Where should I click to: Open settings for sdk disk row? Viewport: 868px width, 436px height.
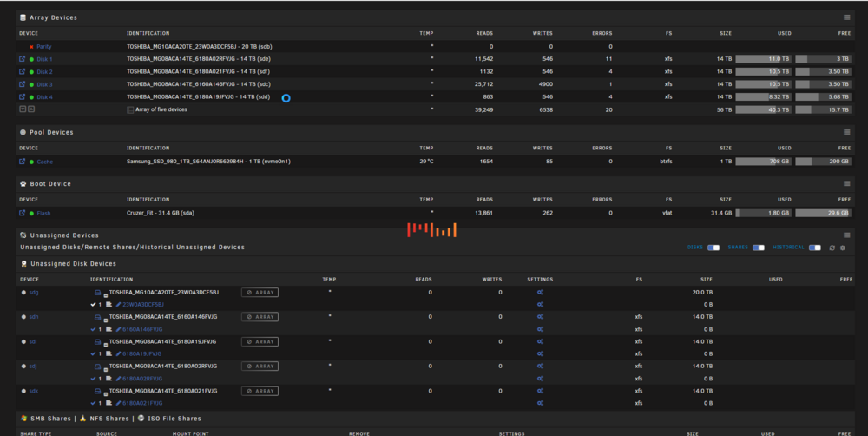click(540, 391)
